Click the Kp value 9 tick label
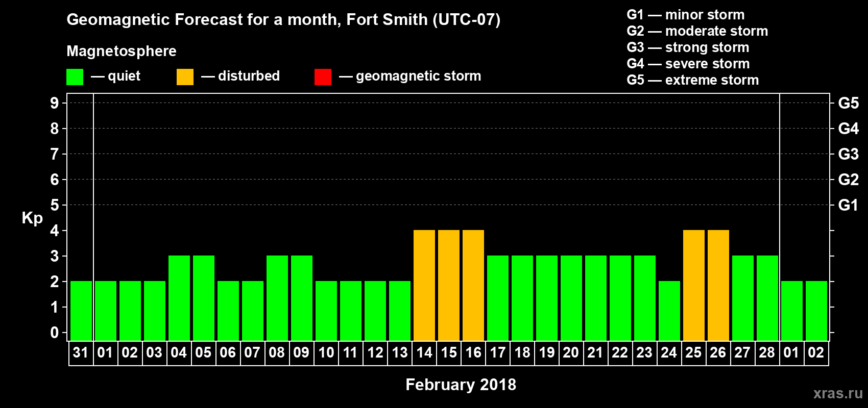Image resolution: width=868 pixels, height=408 pixels. (55, 103)
